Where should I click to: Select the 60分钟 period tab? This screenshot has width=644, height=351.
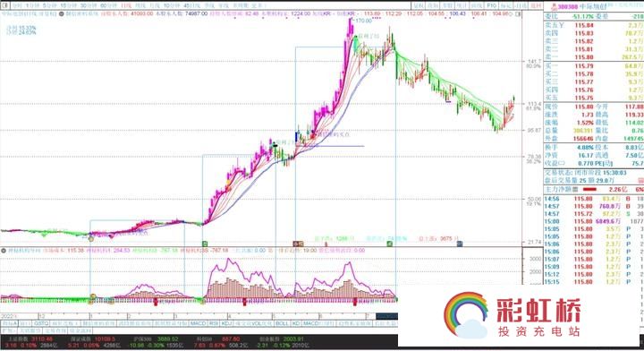pyautogui.click(x=109, y=5)
